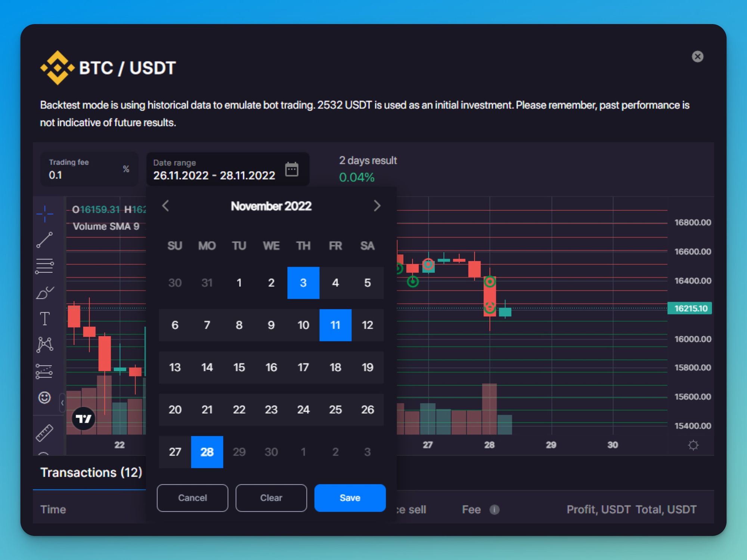Toggle to next month in calendar
The height and width of the screenshot is (560, 747).
point(377,206)
